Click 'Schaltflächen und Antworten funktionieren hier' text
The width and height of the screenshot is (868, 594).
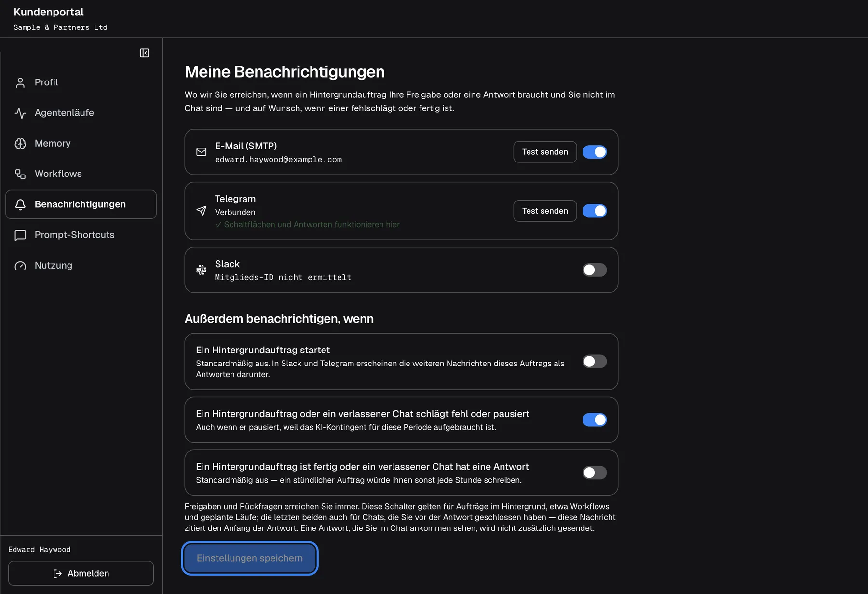coord(312,225)
